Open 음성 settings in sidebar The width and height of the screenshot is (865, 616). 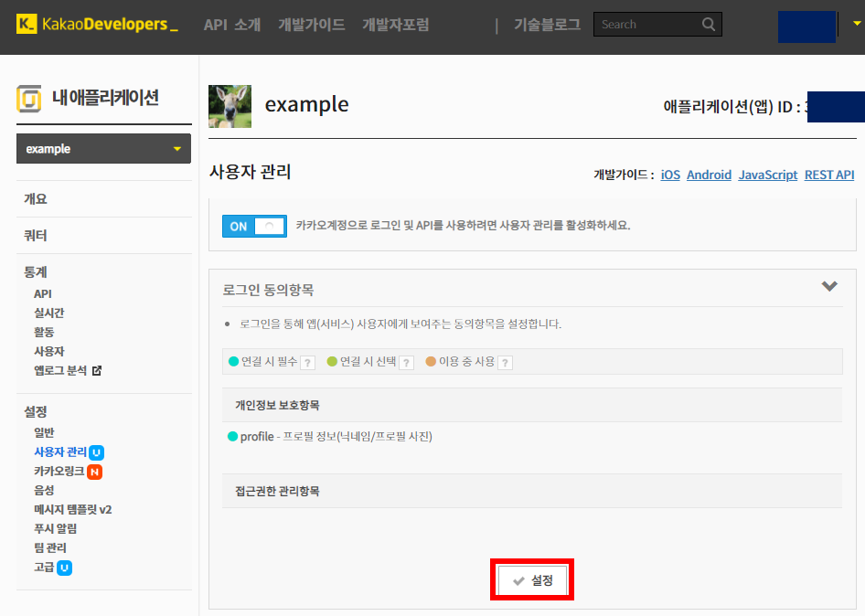(44, 490)
